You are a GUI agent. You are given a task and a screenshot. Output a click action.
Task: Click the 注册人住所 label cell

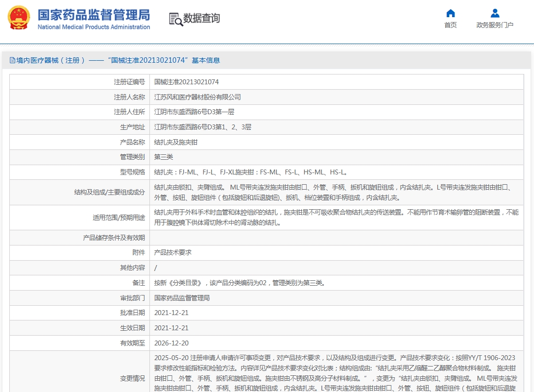[80, 112]
